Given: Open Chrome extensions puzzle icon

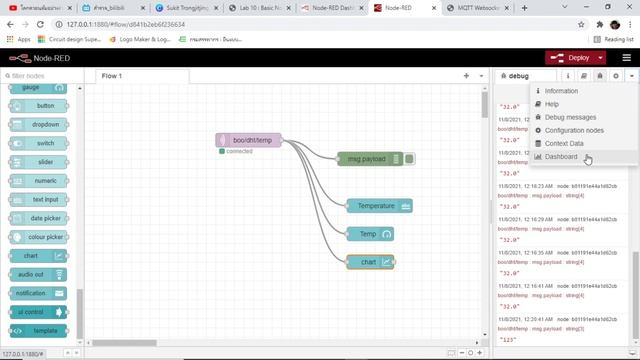Looking at the screenshot, I should tap(600, 24).
